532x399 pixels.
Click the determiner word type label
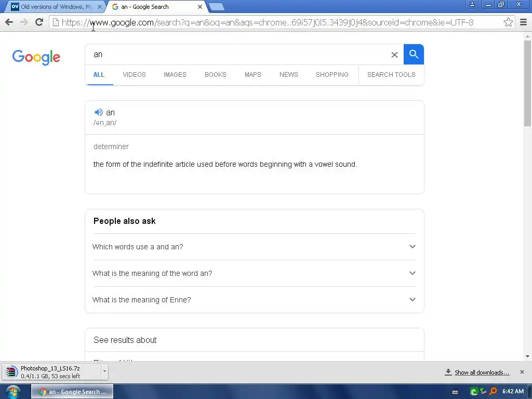(111, 147)
